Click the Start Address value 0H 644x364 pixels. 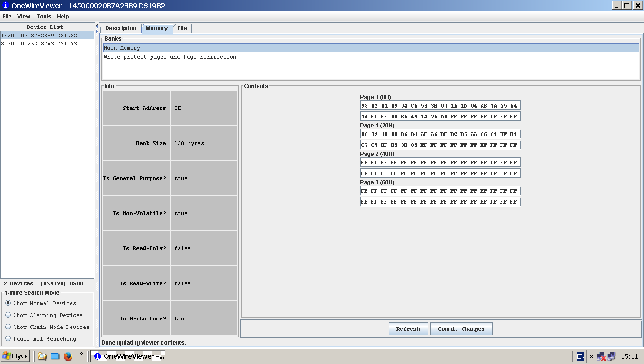coord(204,108)
